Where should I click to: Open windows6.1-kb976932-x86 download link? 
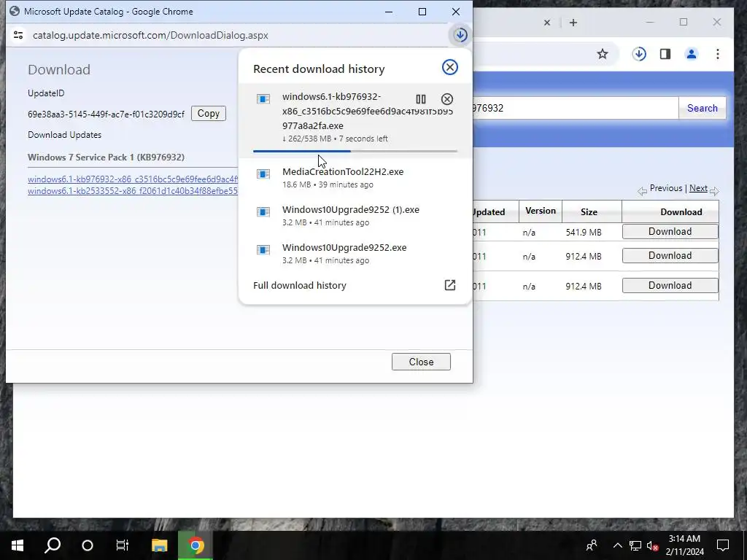coord(133,179)
